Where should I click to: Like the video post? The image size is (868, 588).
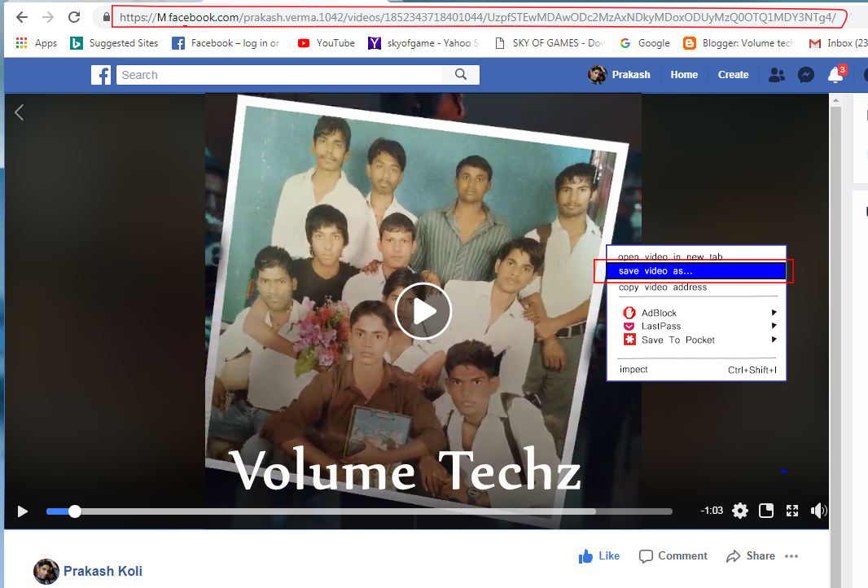(599, 555)
